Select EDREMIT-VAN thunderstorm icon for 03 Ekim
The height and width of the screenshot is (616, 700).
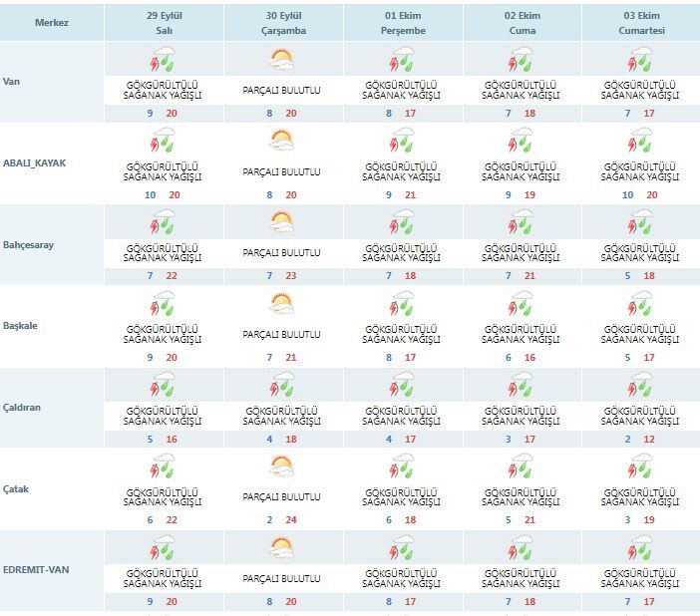[640, 547]
